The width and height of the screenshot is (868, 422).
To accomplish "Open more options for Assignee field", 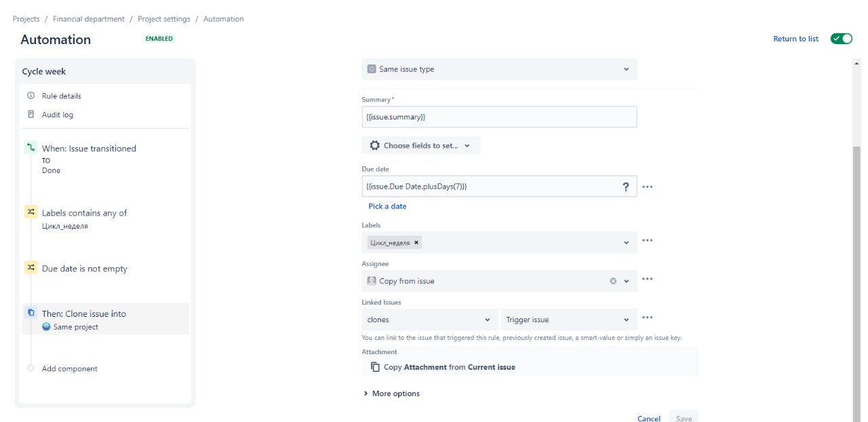I will [x=647, y=279].
